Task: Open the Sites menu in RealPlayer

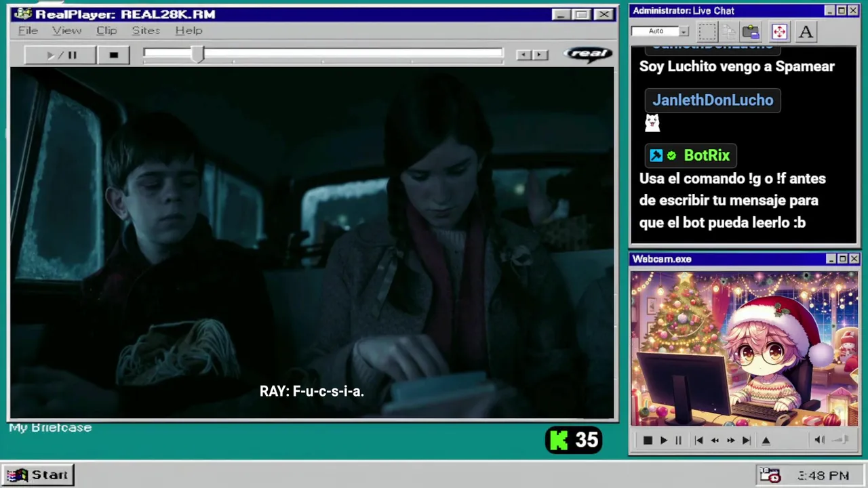Action: tap(146, 30)
